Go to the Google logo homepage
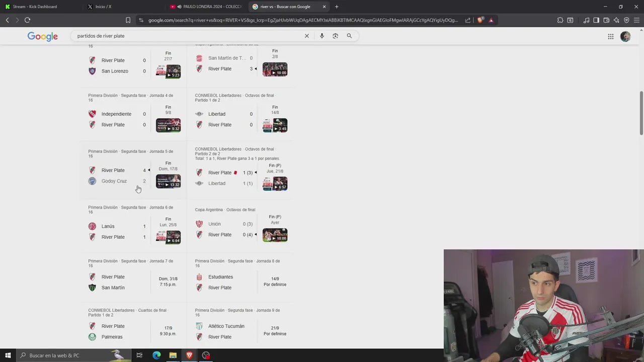The image size is (644, 362). 43,36
